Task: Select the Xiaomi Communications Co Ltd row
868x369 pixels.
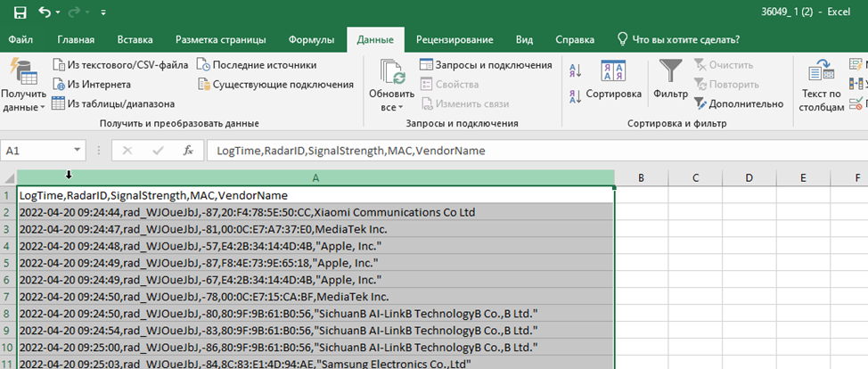Action: pos(315,212)
